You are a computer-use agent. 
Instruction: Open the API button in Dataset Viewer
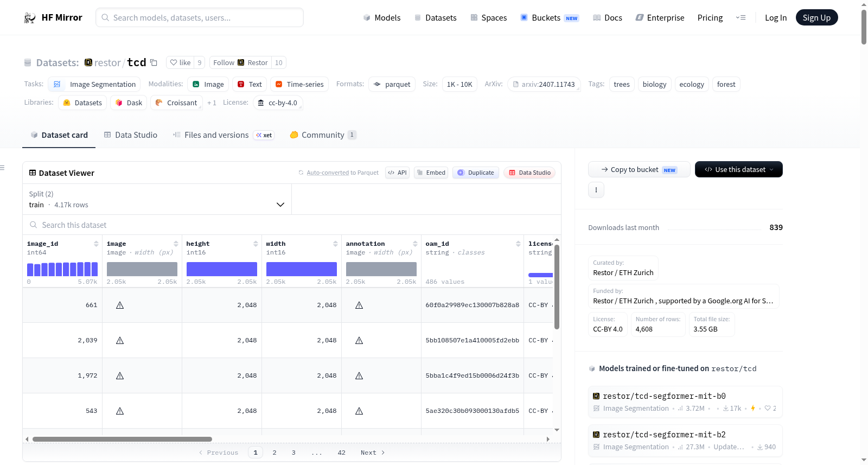(397, 173)
